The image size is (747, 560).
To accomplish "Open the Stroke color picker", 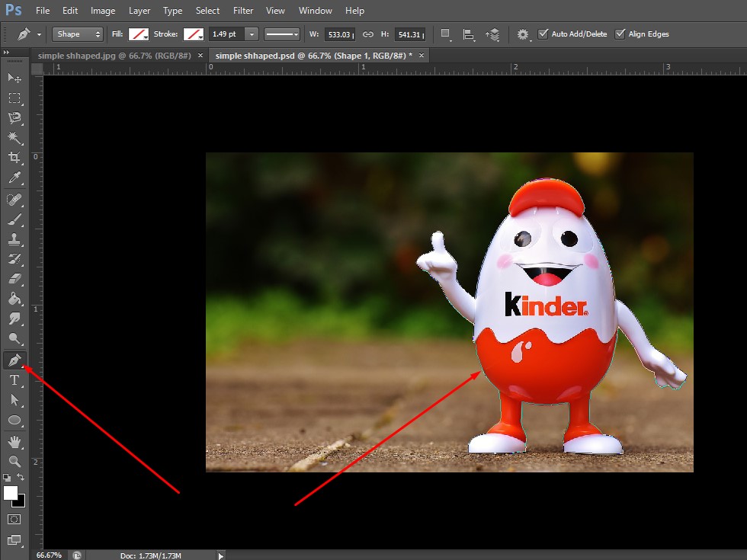I will pos(194,34).
